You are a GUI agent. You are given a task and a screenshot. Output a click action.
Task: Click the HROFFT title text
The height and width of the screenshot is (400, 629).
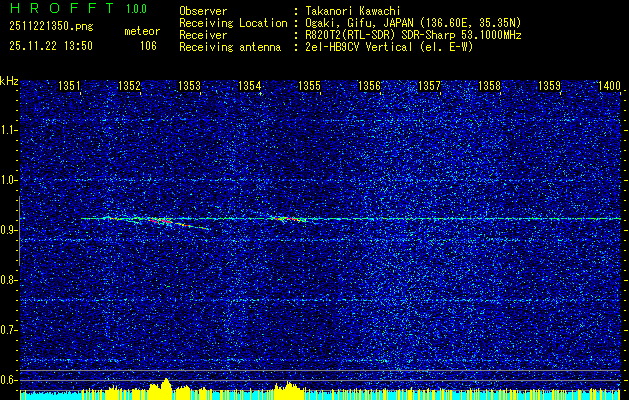(62, 8)
